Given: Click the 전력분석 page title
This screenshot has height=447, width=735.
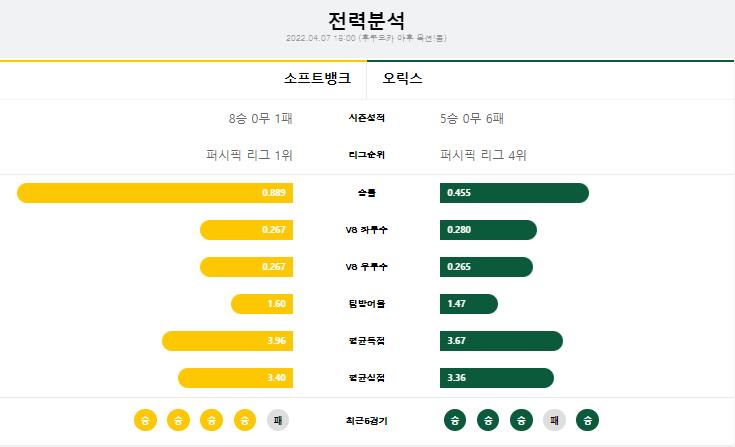Looking at the screenshot, I should pos(366,21).
